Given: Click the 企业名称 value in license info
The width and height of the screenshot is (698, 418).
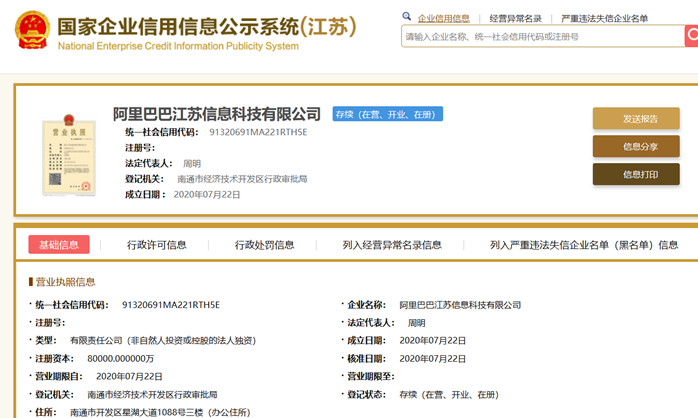Looking at the screenshot, I should point(460,305).
